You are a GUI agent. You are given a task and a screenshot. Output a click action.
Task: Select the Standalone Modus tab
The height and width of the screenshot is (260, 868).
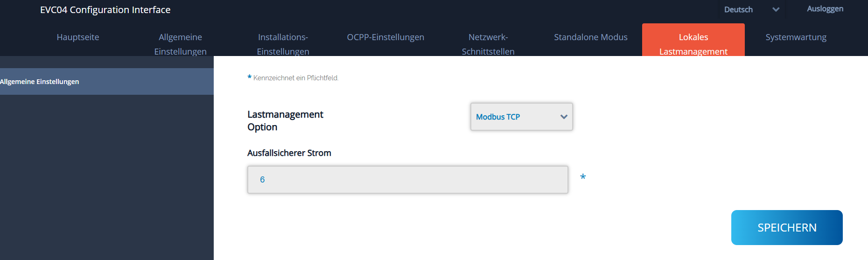tap(591, 37)
